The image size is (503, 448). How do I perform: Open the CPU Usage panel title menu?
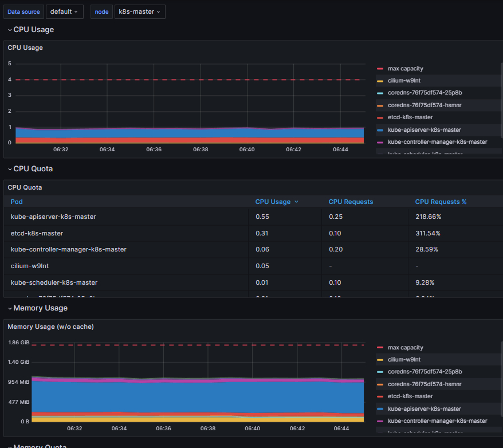(x=25, y=48)
